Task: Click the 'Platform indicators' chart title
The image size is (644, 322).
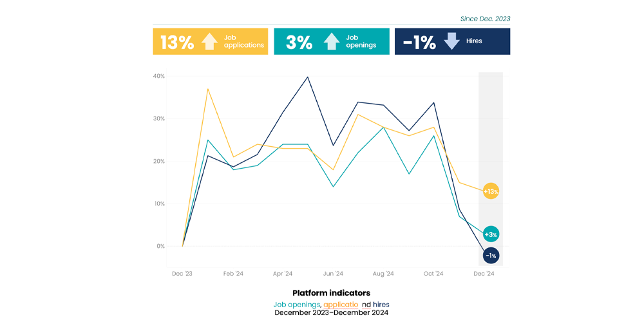Action: coord(331,293)
